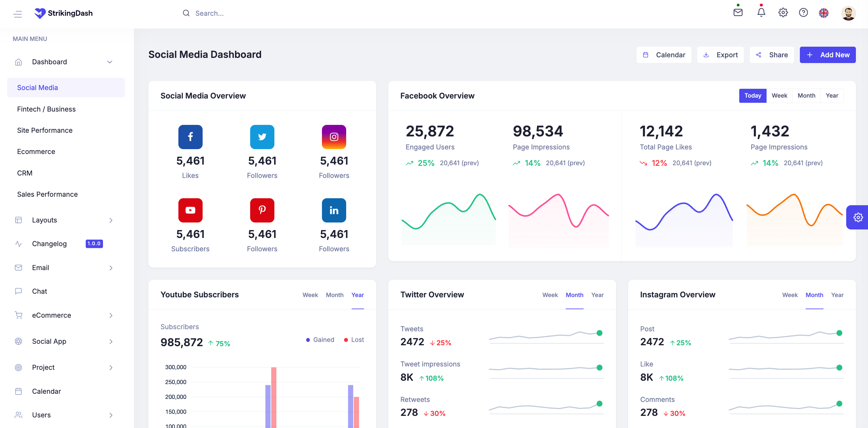The width and height of the screenshot is (868, 428).
Task: Open the help question mark icon
Action: 803,13
